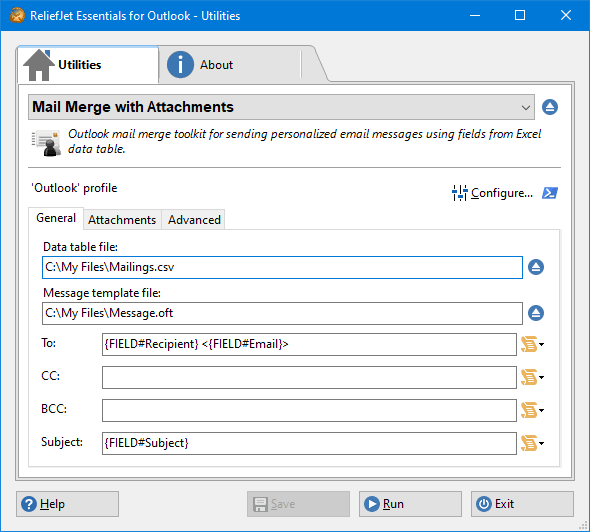
Task: Open the macro menu for BCC field
Action: (532, 410)
